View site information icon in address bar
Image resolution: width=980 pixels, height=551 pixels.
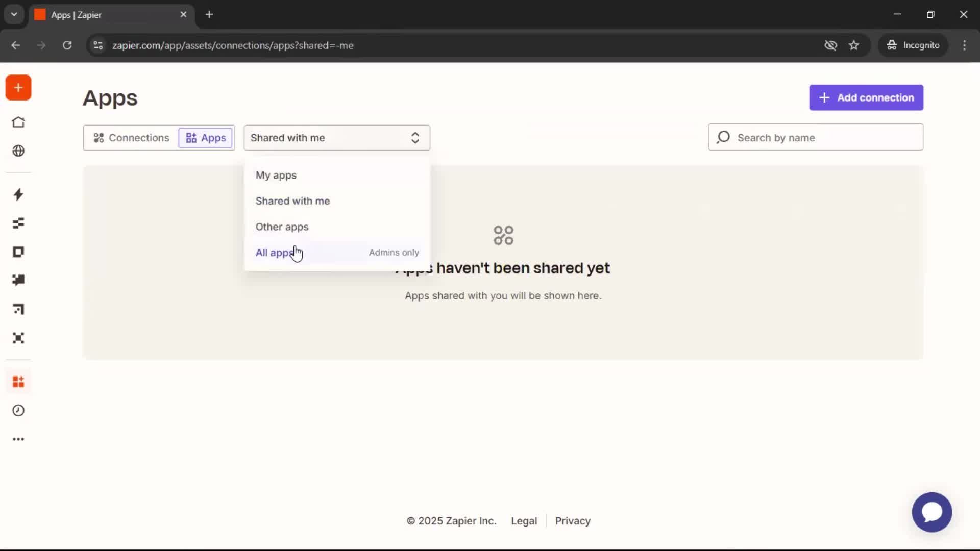tap(98, 45)
